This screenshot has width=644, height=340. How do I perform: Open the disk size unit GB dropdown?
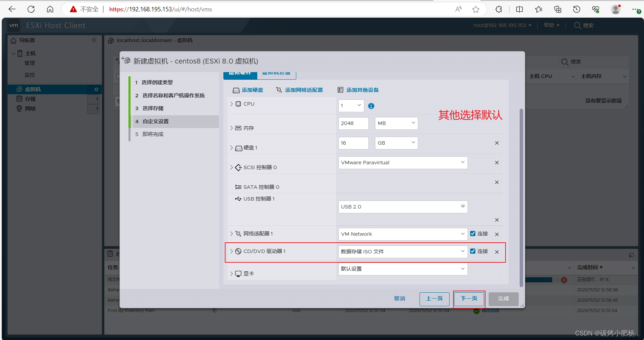[396, 143]
